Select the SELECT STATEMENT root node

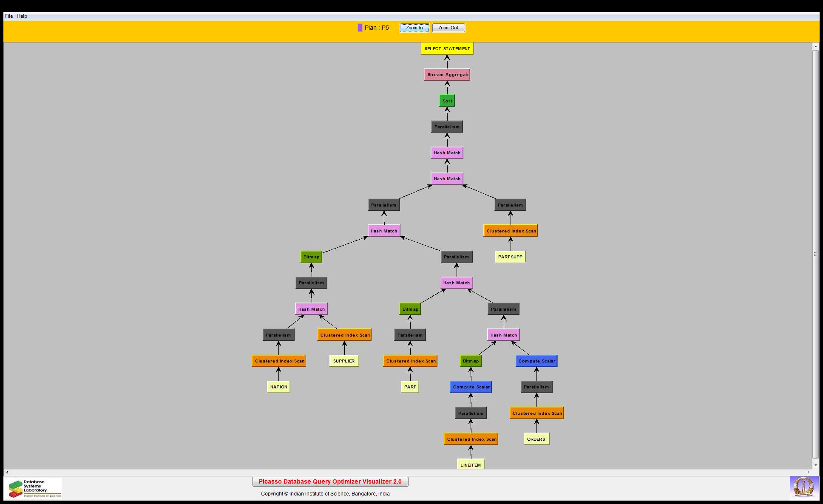click(x=447, y=48)
